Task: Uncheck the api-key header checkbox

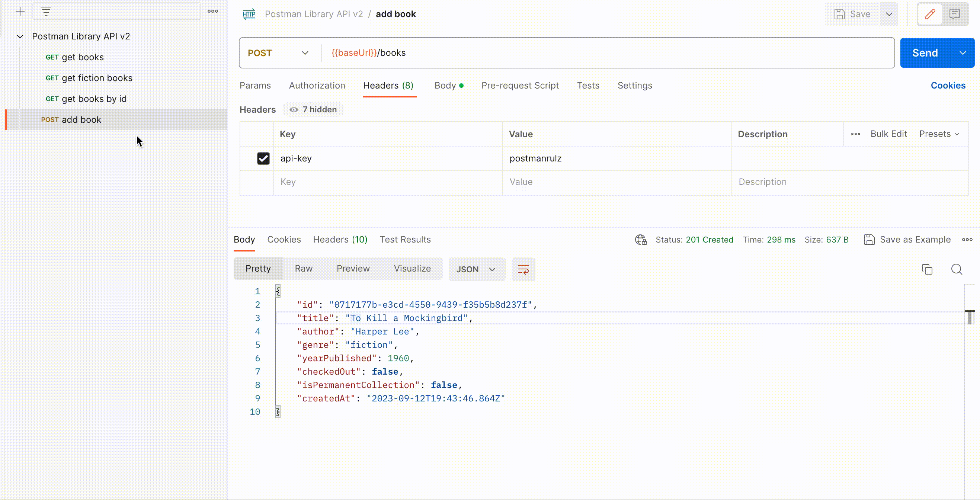Action: pos(264,158)
